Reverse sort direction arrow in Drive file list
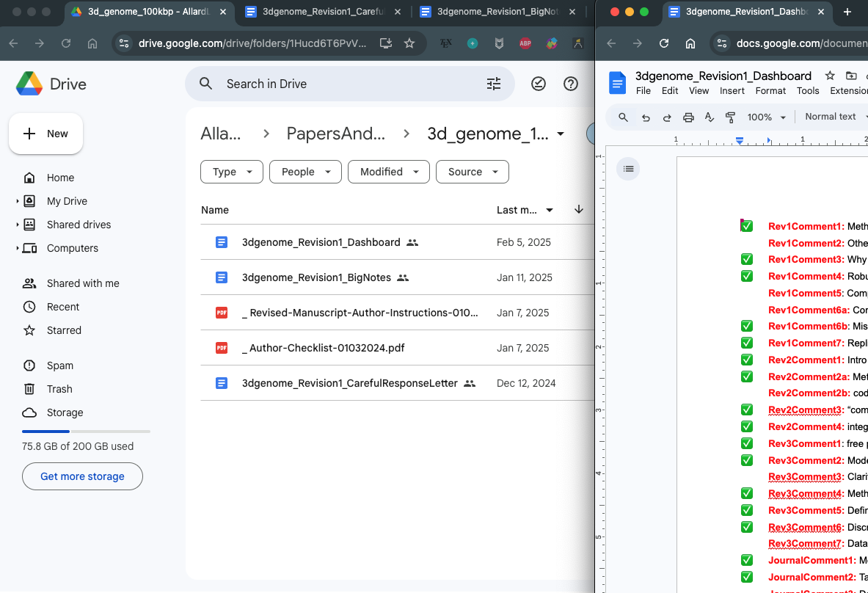 (578, 209)
